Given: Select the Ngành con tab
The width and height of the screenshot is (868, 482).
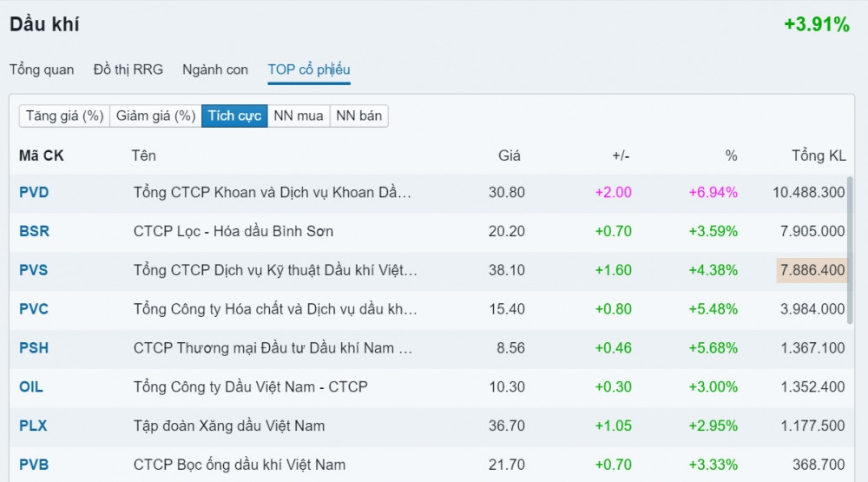Looking at the screenshot, I should click(x=214, y=69).
